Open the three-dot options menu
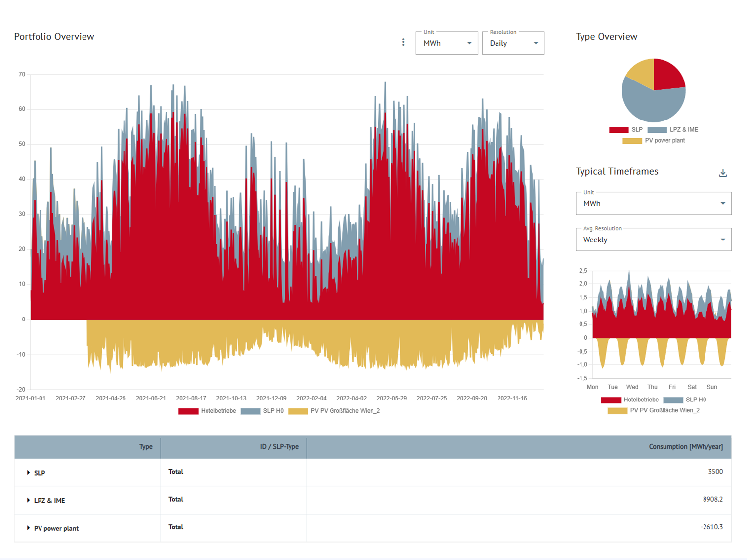Viewport: 747px width, 560px height. pyautogui.click(x=404, y=42)
